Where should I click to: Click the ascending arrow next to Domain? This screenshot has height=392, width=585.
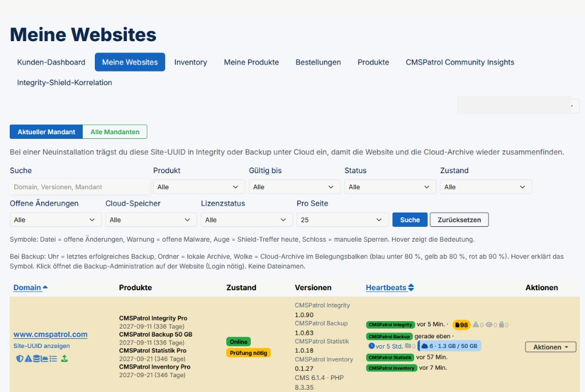(45, 287)
